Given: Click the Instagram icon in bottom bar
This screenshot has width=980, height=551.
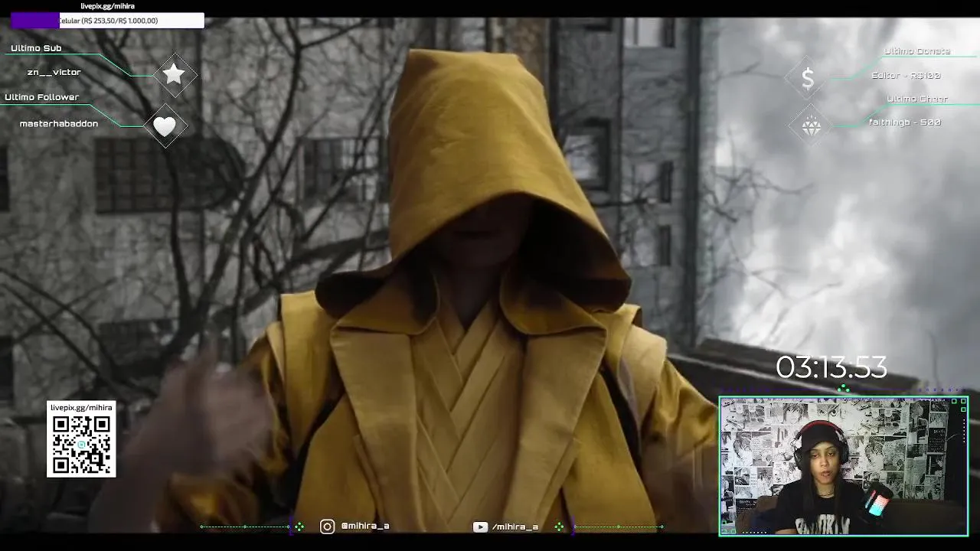Looking at the screenshot, I should 327,527.
